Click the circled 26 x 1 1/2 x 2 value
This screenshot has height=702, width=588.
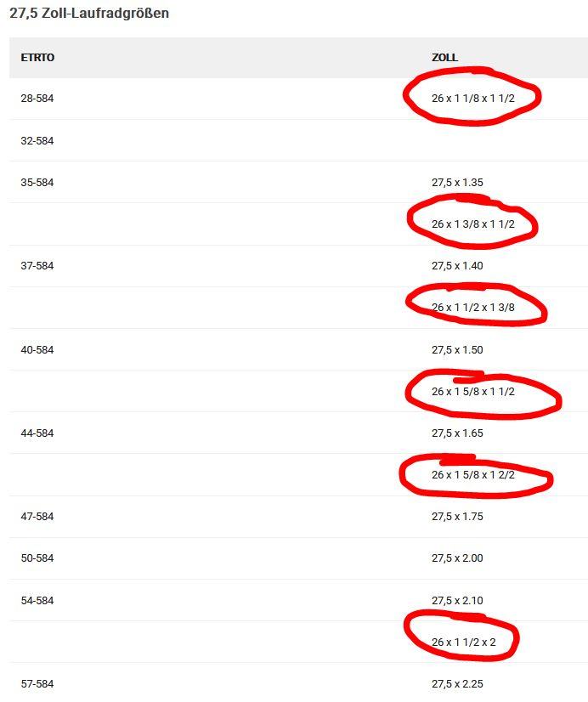[x=463, y=642]
